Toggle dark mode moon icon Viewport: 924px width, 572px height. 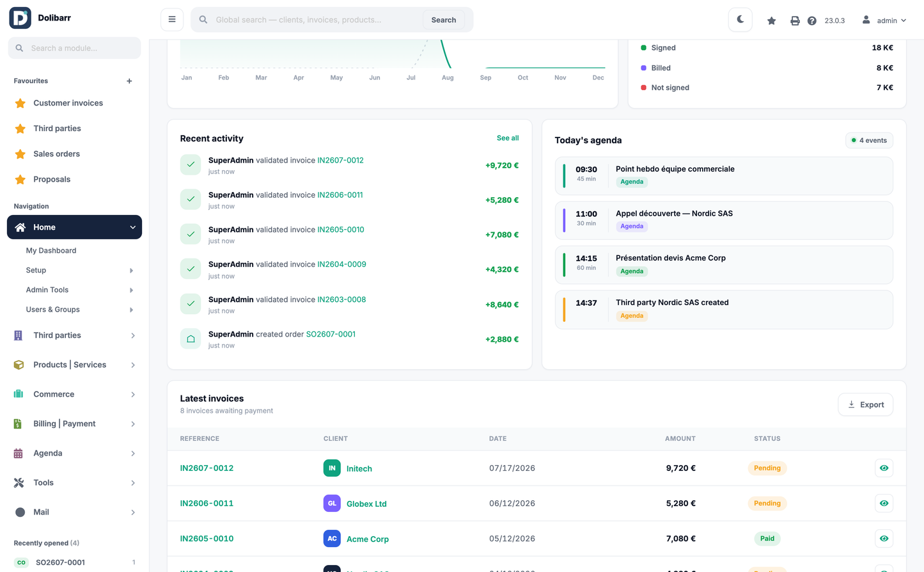740,20
